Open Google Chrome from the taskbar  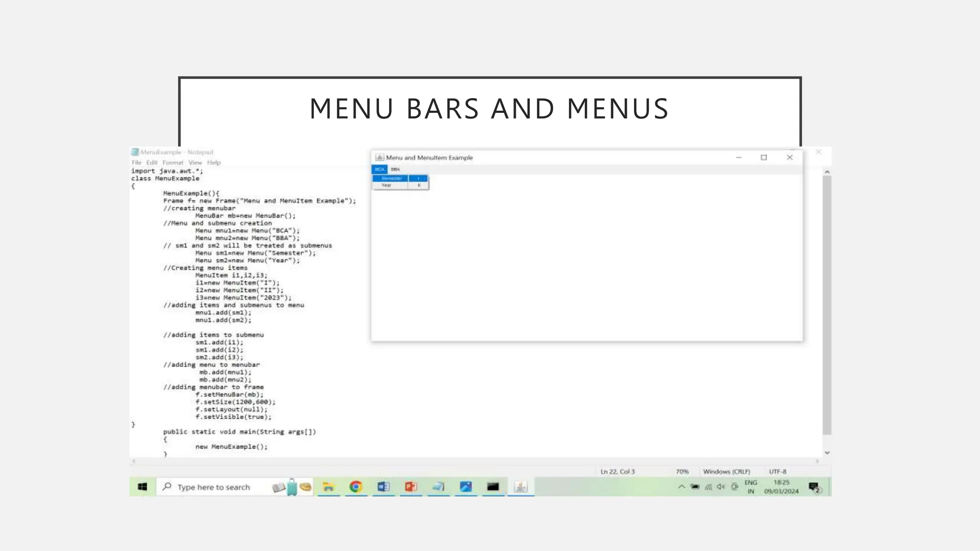click(356, 487)
